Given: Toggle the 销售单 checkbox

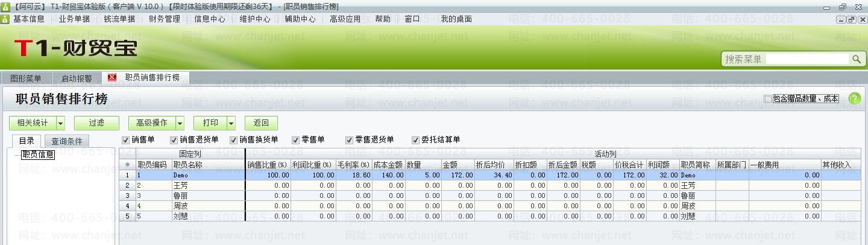Looking at the screenshot, I should [x=125, y=140].
